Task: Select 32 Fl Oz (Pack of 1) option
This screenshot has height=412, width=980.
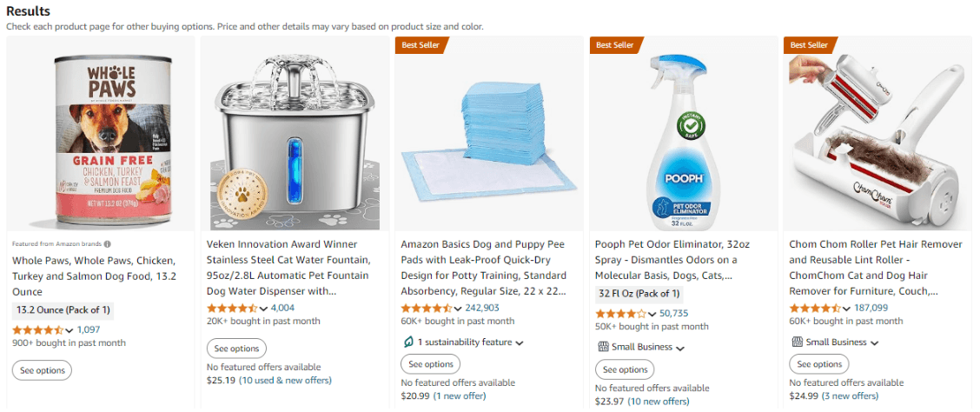Action: (639, 294)
